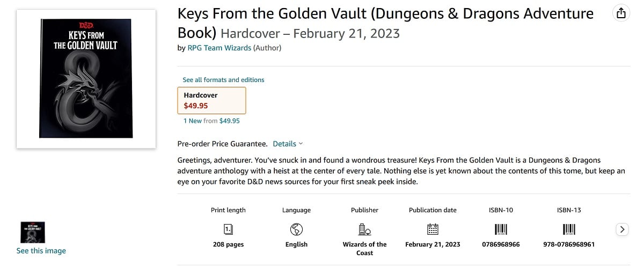Screen dimensions: 644x268
Task: Click the See this image link
Action: [41, 251]
